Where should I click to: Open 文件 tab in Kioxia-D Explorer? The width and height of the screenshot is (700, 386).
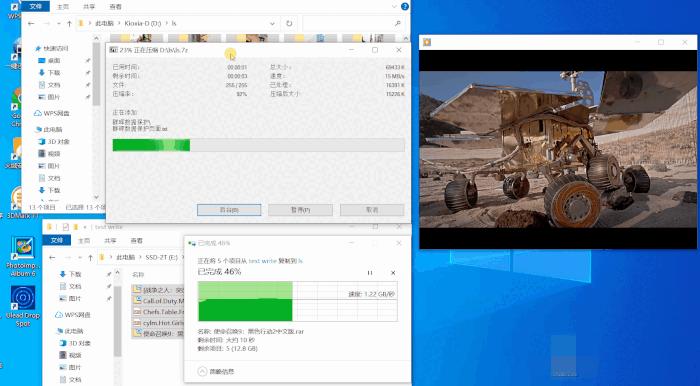click(35, 6)
